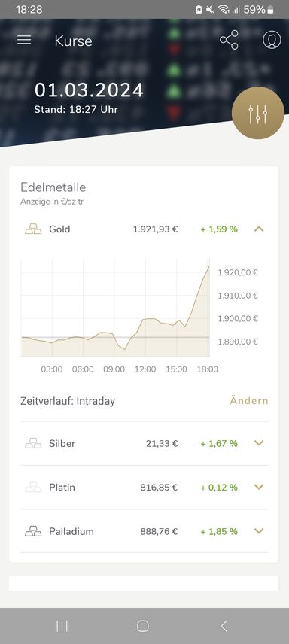289x644 pixels.
Task: Tap Android back navigation button
Action: coord(224,626)
